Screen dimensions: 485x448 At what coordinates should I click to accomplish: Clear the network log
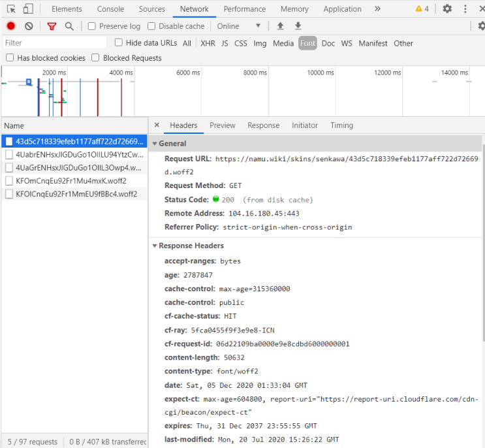pos(29,26)
